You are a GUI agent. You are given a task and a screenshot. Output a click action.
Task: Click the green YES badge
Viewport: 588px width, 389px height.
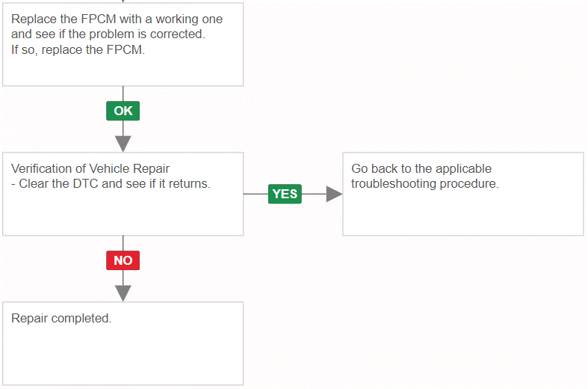pos(285,194)
